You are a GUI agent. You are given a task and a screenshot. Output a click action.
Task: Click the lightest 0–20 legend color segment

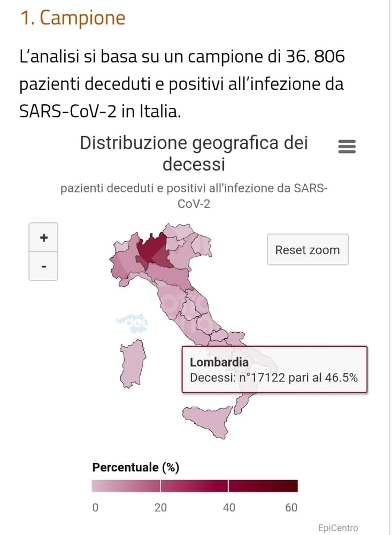coord(126,486)
